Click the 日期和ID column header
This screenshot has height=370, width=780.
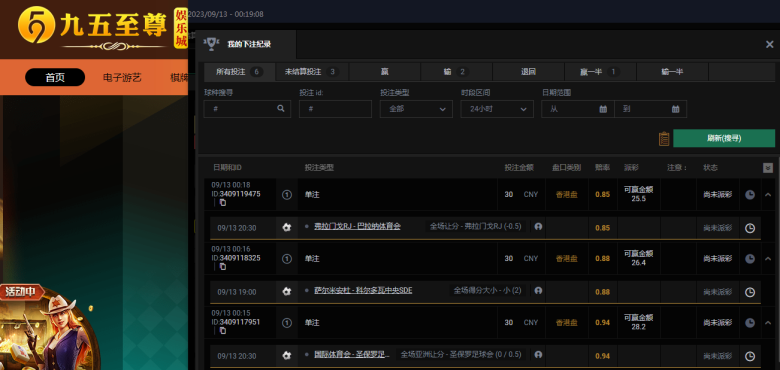coord(227,168)
